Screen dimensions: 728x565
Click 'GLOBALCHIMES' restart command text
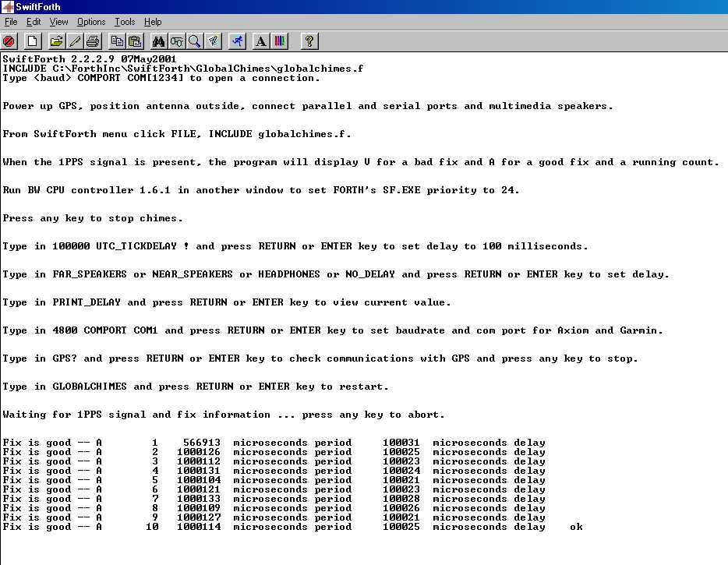90,387
